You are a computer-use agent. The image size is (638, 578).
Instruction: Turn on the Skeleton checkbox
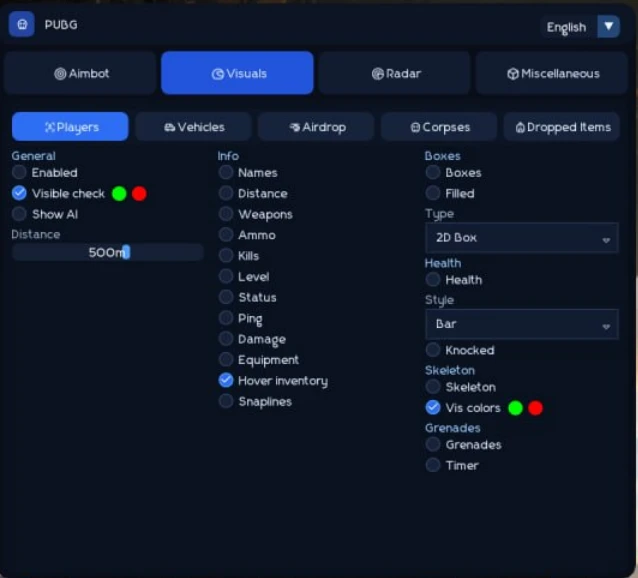433,387
